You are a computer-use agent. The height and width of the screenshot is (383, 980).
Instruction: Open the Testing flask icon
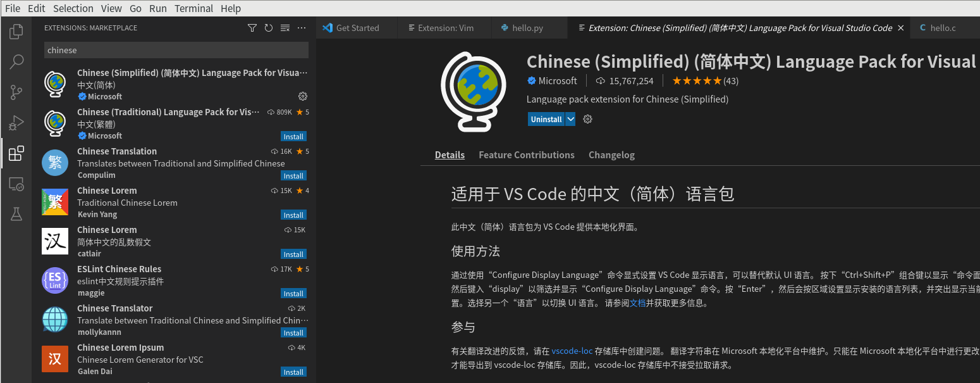[16, 215]
